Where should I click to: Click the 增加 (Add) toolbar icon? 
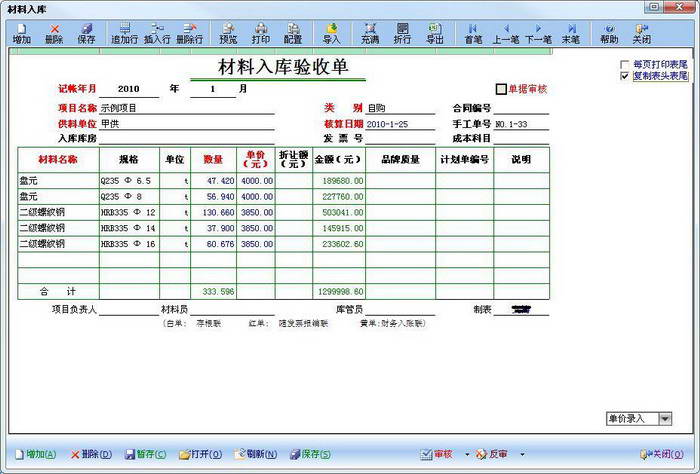(x=21, y=34)
